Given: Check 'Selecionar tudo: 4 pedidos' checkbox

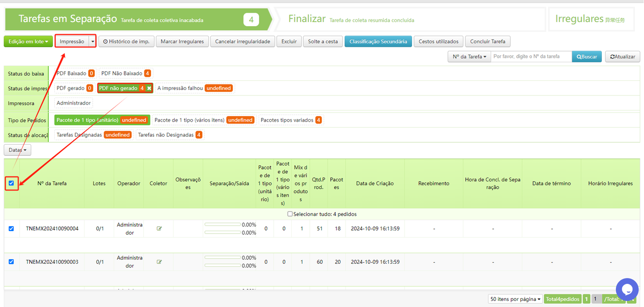Looking at the screenshot, I should pos(290,214).
